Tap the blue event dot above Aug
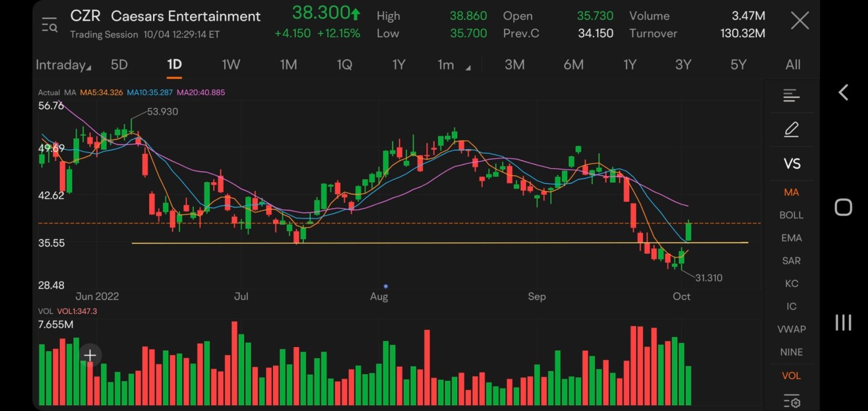The image size is (868, 411). click(386, 286)
